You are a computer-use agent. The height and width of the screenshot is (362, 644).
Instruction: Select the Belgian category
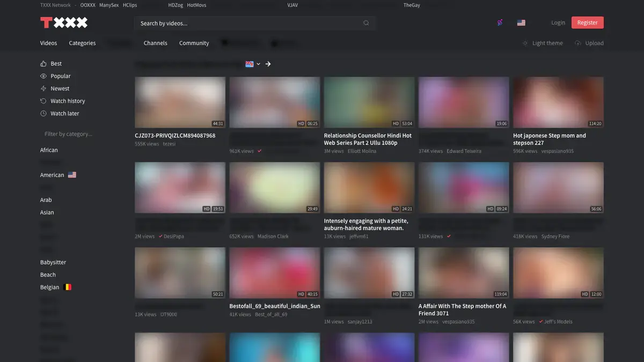pyautogui.click(x=50, y=287)
